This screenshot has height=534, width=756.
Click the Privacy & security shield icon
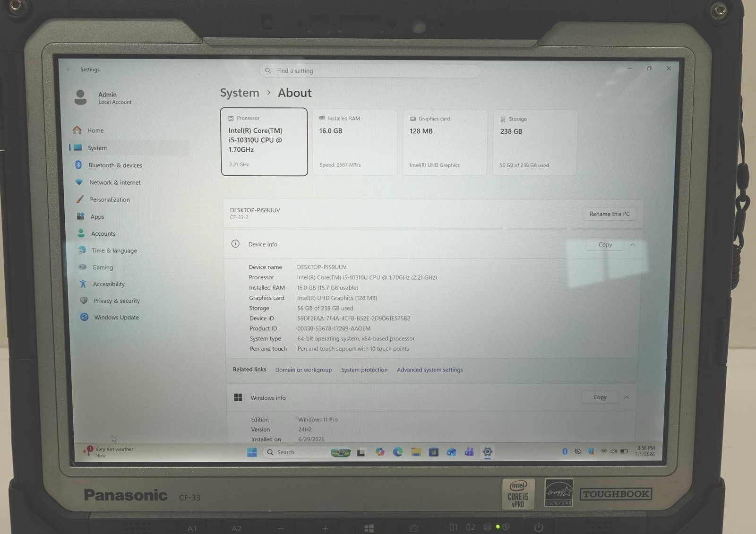[84, 301]
